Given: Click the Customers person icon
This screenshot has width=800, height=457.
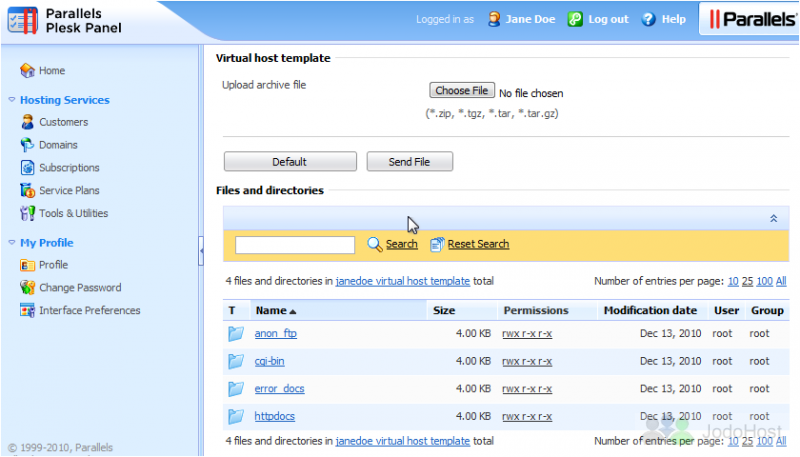Looking at the screenshot, I should click(x=28, y=122).
